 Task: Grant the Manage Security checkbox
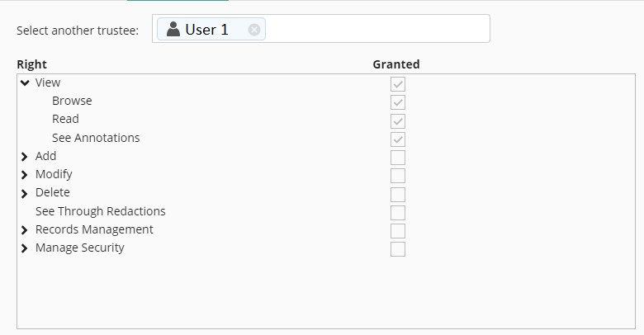tap(398, 248)
